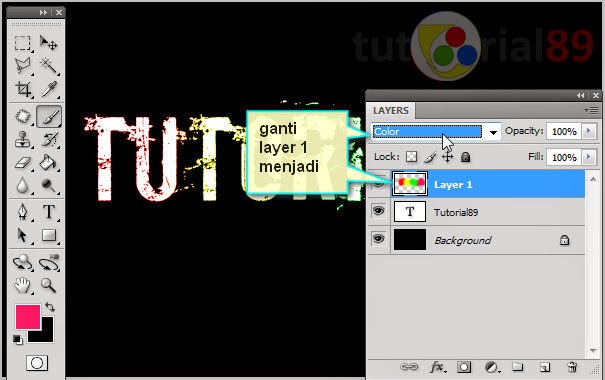Image resolution: width=605 pixels, height=380 pixels.
Task: Select the Patch healing tool
Action: click(22, 116)
